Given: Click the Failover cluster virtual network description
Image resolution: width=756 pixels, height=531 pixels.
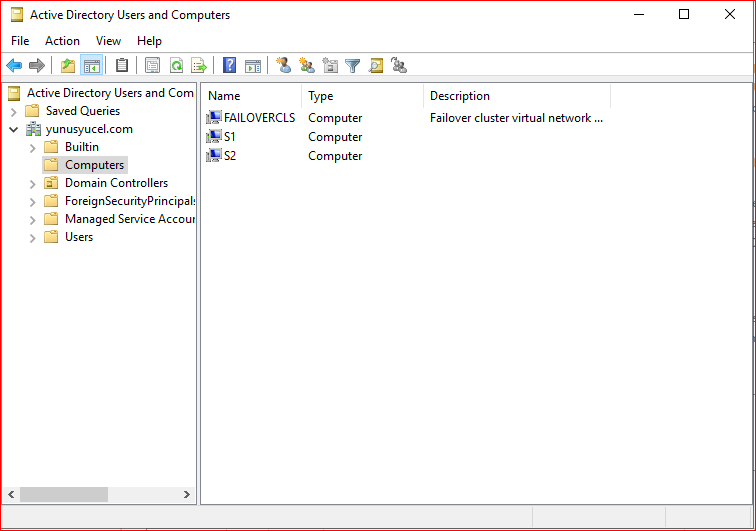Looking at the screenshot, I should click(x=516, y=118).
